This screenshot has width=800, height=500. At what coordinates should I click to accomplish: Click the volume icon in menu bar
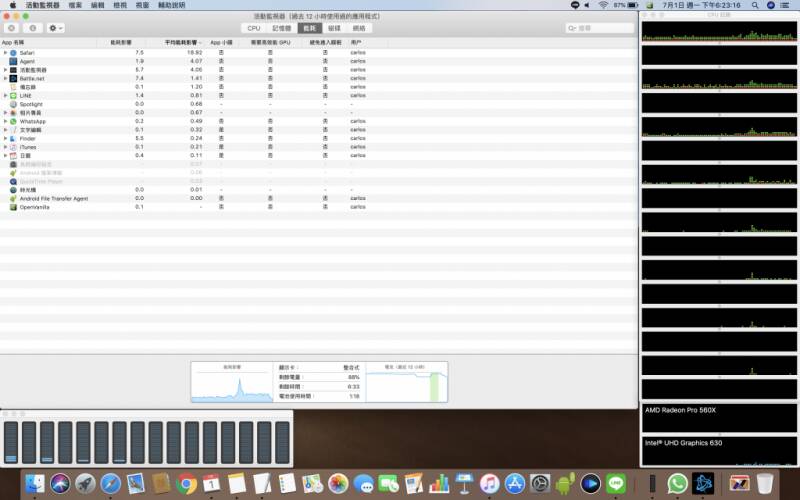point(587,5)
